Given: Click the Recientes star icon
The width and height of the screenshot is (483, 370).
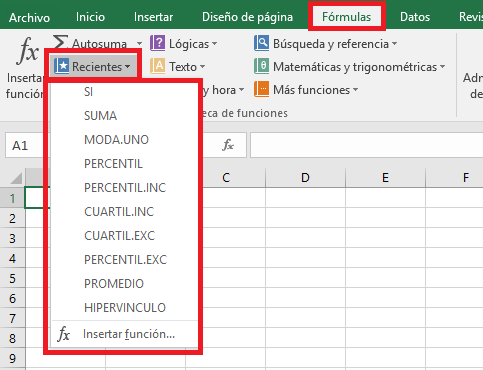Looking at the screenshot, I should (x=62, y=66).
